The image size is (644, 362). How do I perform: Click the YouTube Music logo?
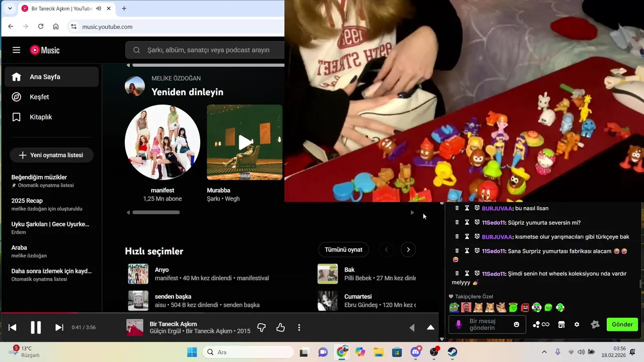45,50
